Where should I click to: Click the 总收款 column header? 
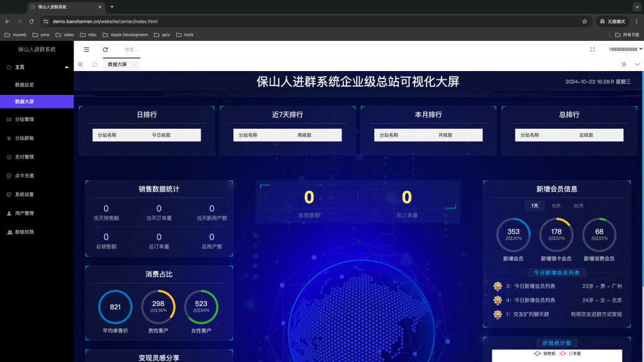586,135
